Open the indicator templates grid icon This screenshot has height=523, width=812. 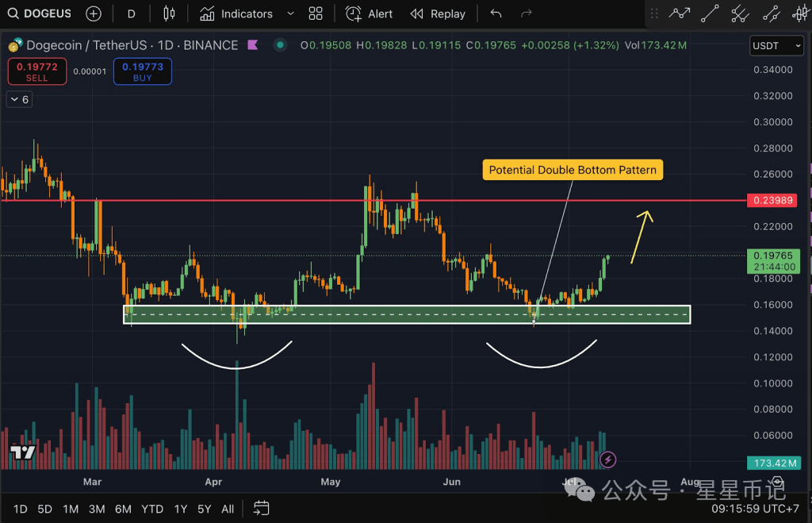316,13
